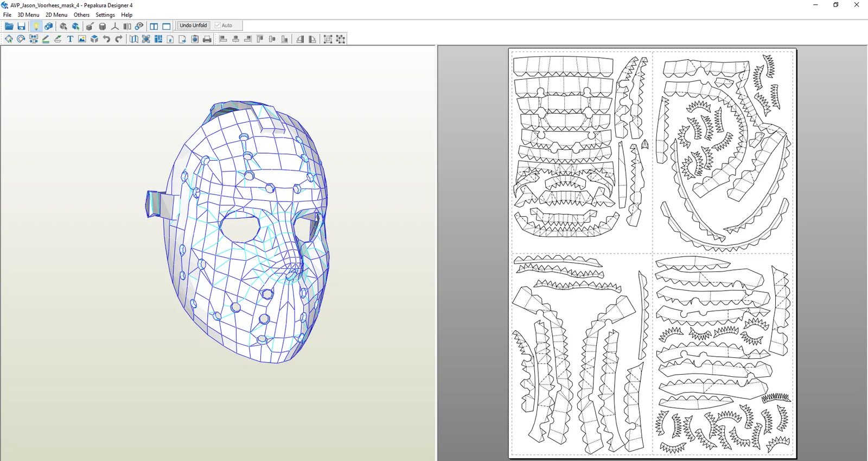
Task: Open the Others menu
Action: tap(82, 15)
